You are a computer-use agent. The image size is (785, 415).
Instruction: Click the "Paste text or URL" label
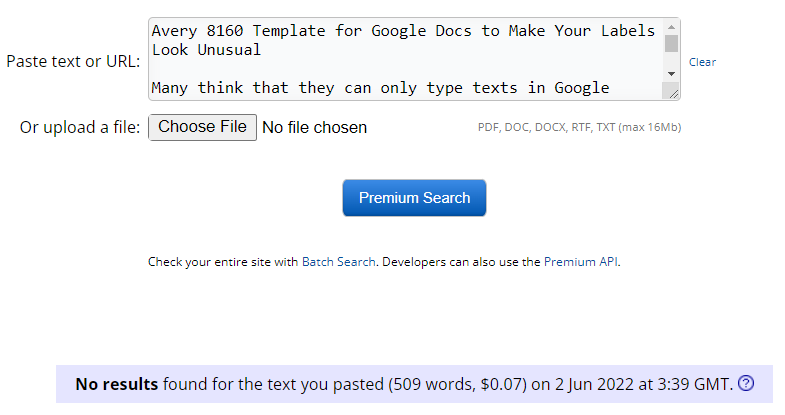[x=73, y=61]
